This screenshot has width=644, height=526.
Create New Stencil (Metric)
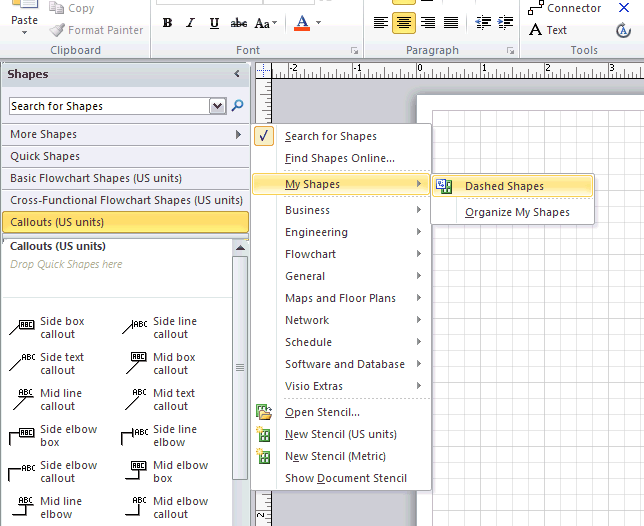[342, 456]
